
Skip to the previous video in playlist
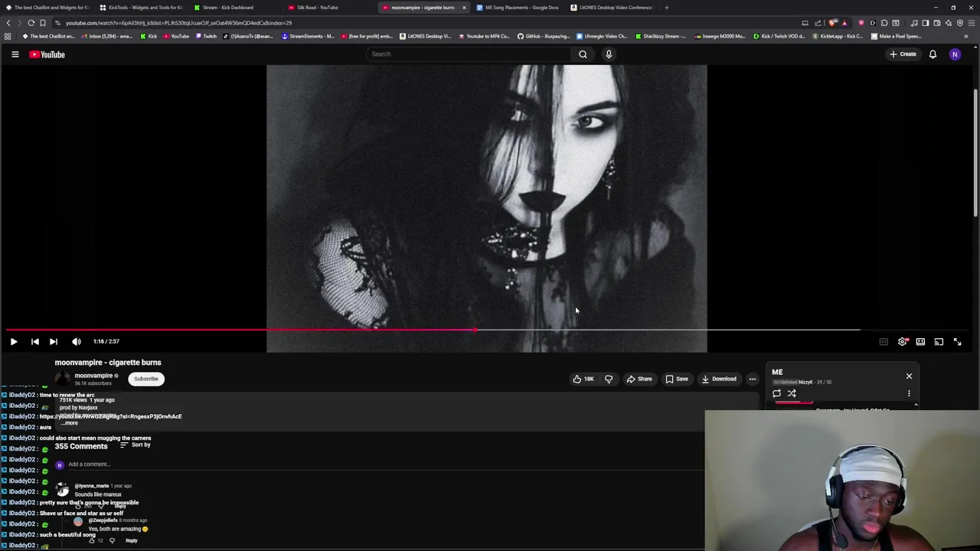(35, 341)
